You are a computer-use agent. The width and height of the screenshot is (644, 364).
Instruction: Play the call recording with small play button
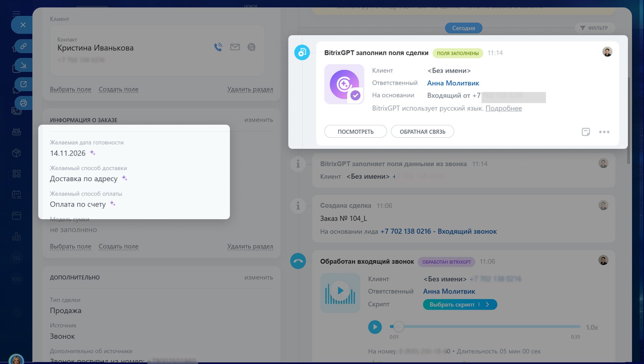tap(375, 327)
